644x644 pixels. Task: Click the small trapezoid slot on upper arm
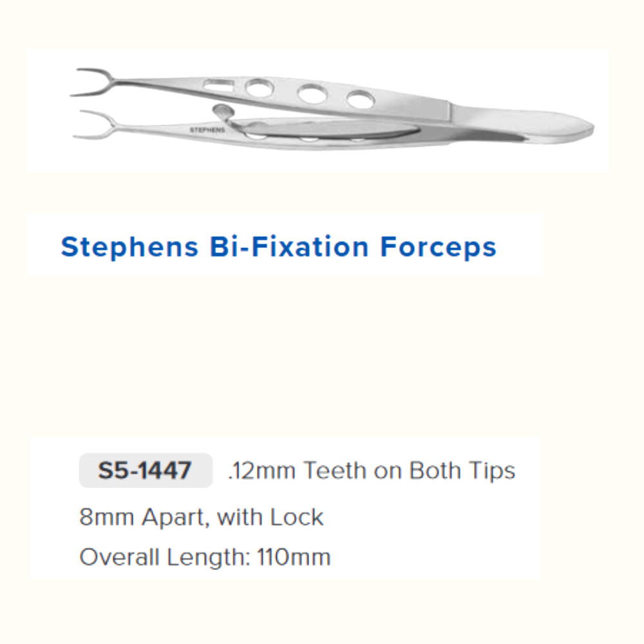(214, 84)
